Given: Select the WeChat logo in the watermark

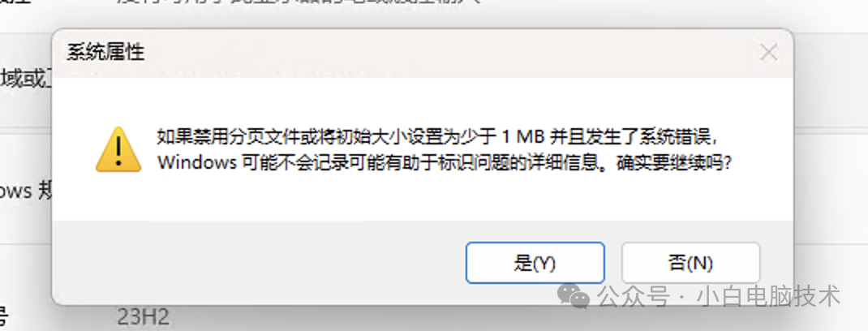Looking at the screenshot, I should (573, 297).
